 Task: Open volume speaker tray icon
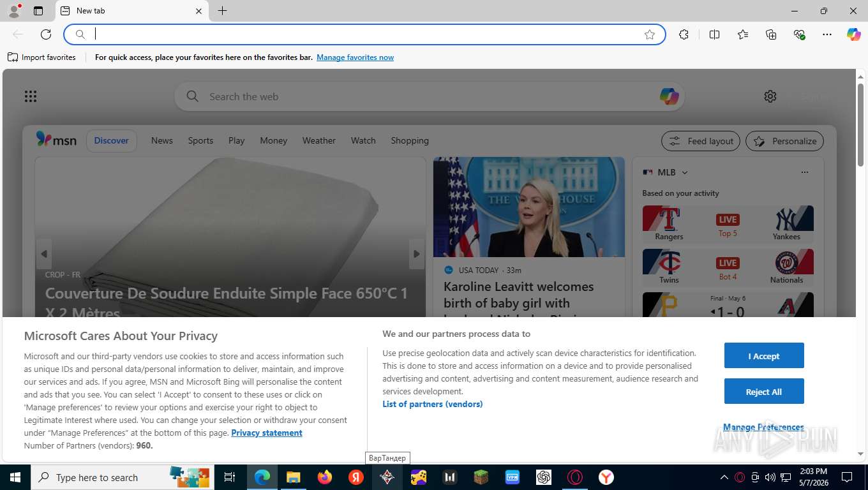770,477
